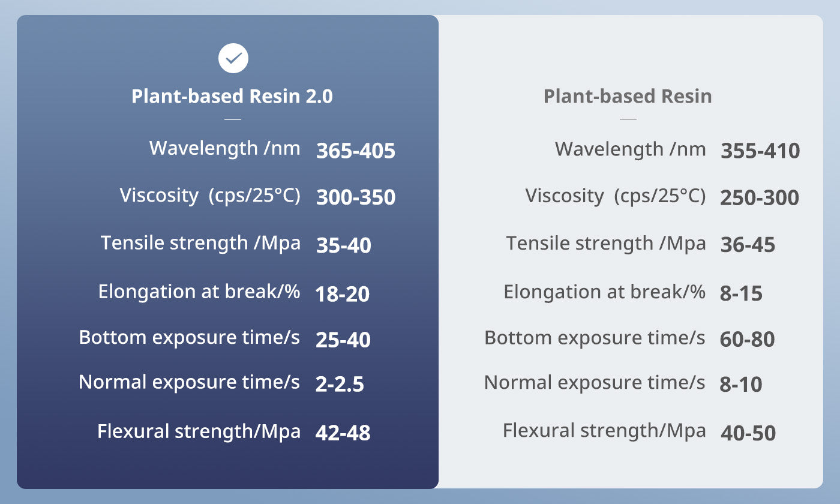Click the 42-48 flexural strength value
This screenshot has width=840, height=504.
click(343, 433)
